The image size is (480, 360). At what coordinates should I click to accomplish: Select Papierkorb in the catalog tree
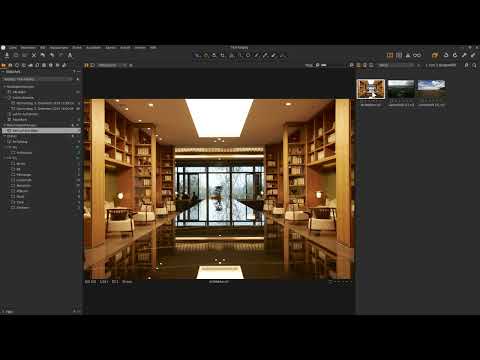(x=19, y=119)
